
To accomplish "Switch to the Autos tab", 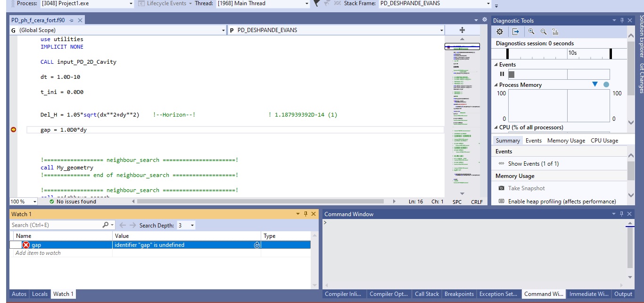I will click(x=19, y=294).
